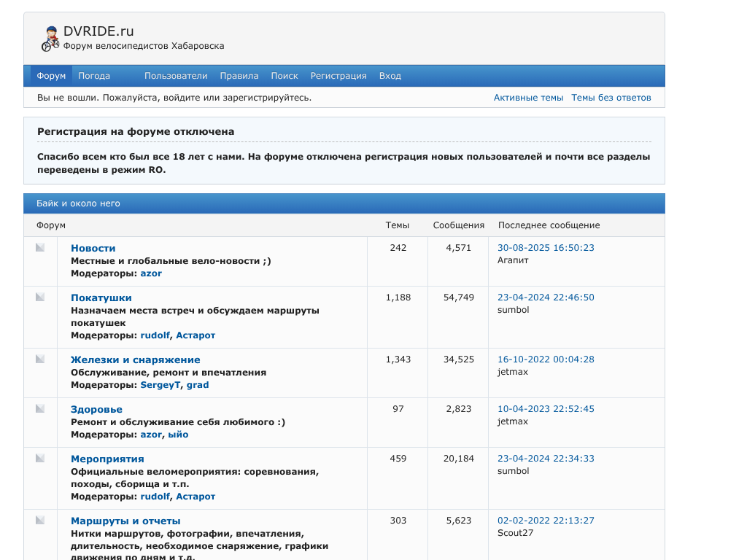The image size is (747, 560).
Task: Open the Активные темы link
Action: (528, 98)
